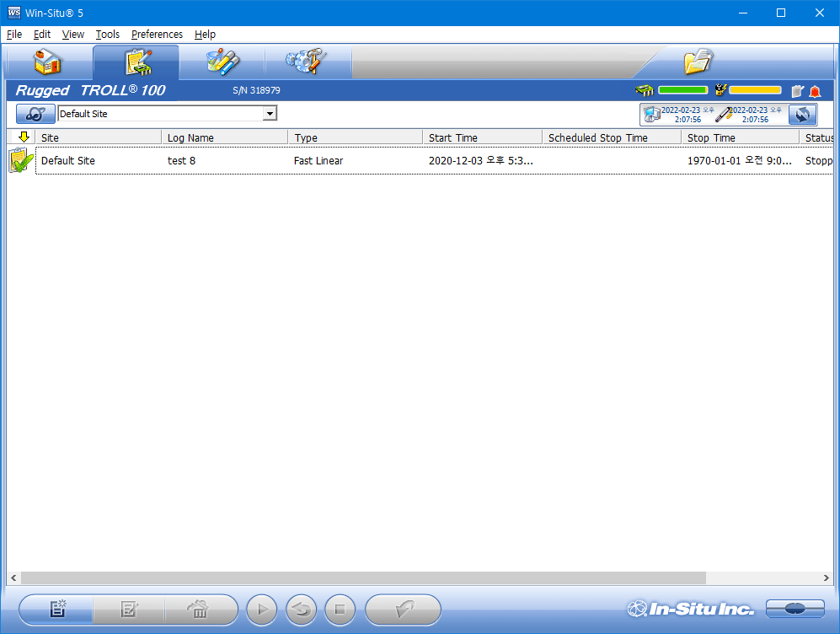The width and height of the screenshot is (840, 634).
Task: Click the yellow sort arrow column header
Action: 24,137
